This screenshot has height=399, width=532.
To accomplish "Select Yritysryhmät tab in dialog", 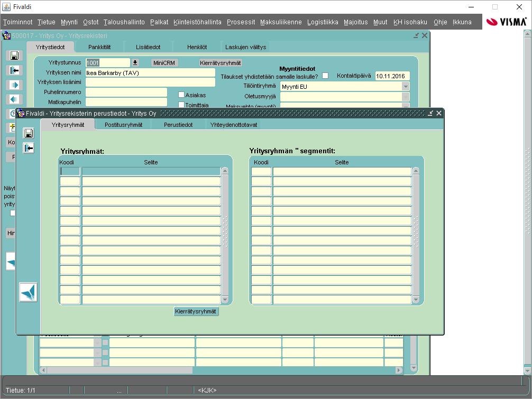I will [68, 125].
